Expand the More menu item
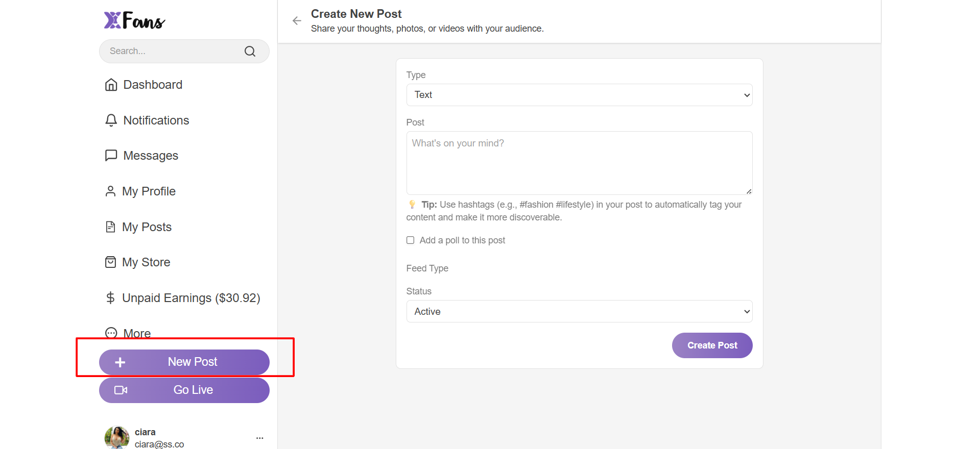This screenshot has height=449, width=980. [136, 333]
